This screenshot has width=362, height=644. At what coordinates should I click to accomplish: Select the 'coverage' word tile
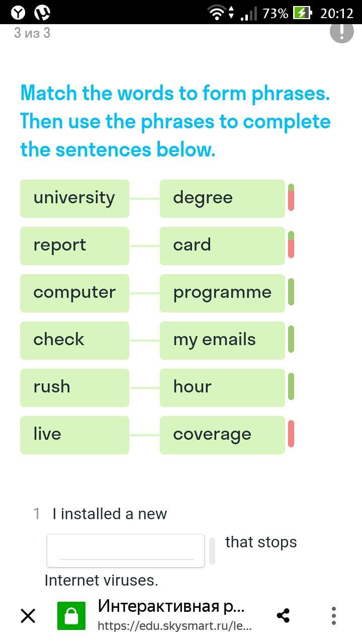pos(222,435)
